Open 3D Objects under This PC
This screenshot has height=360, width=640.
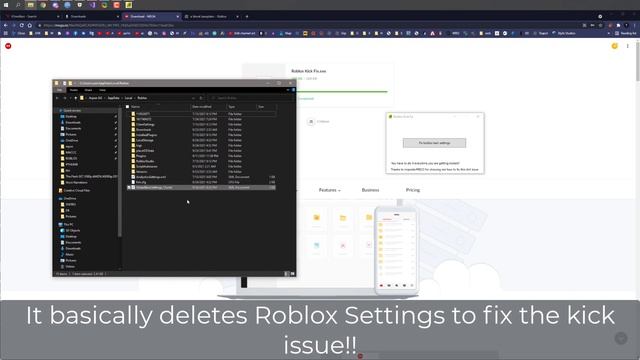coord(73,231)
